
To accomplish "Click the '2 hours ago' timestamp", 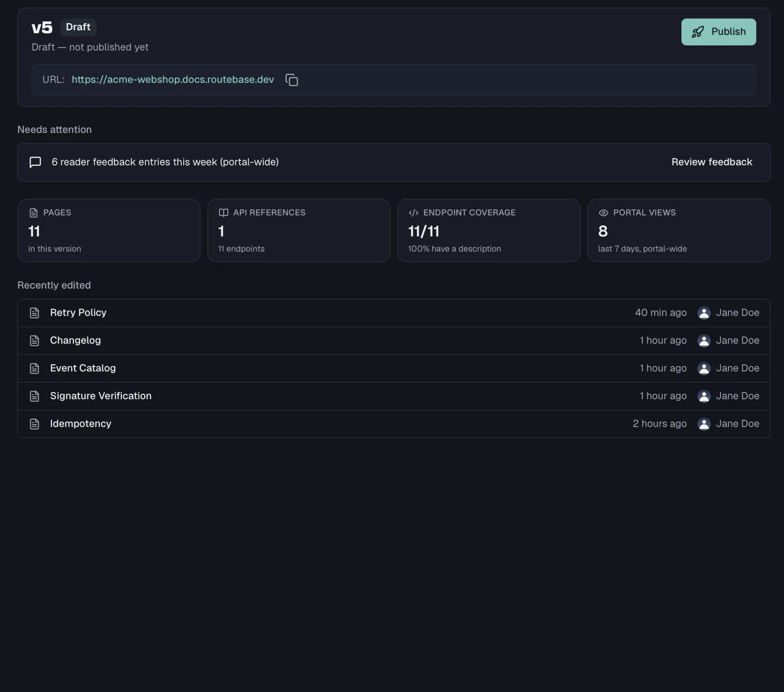I will tap(659, 424).
